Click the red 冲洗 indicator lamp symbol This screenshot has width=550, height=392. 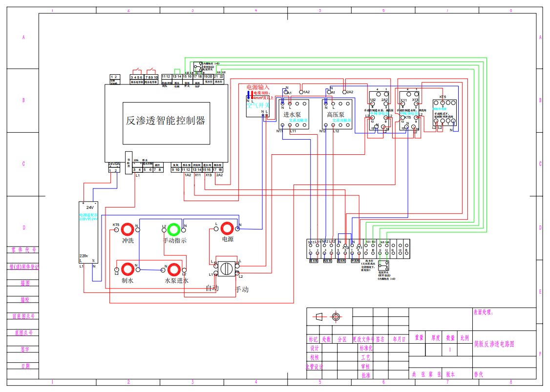click(x=127, y=229)
